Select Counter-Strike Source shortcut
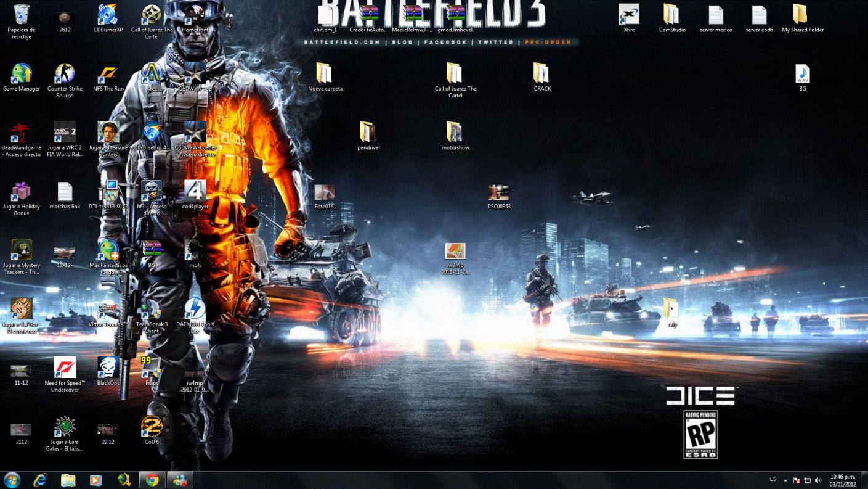 click(x=65, y=73)
